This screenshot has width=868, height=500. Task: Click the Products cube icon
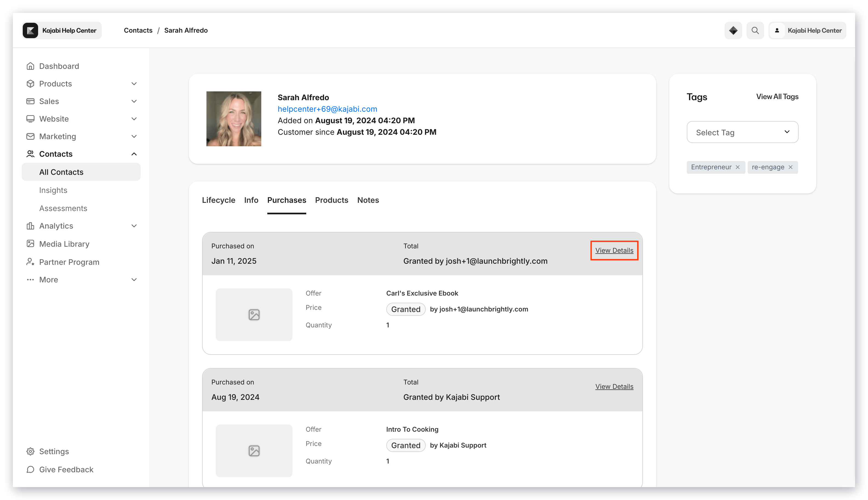pos(30,83)
